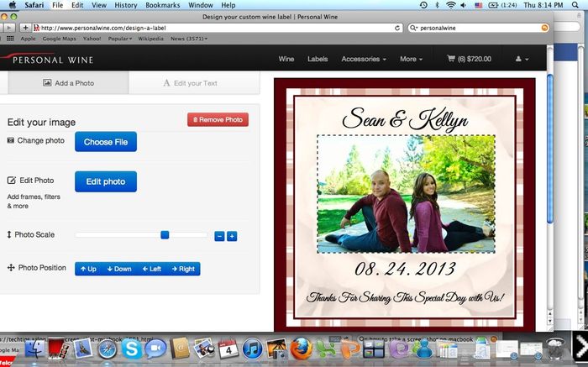Click the Personal Wine logo

pos(47,60)
